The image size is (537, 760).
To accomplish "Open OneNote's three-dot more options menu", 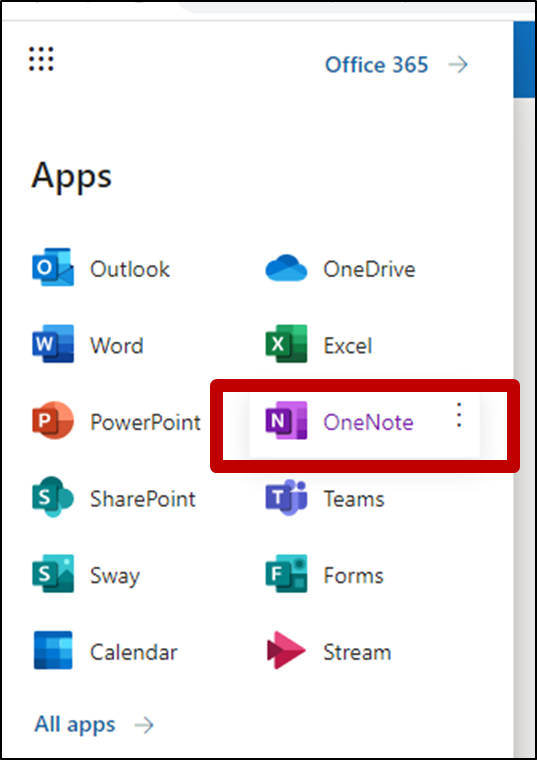I will [x=458, y=415].
